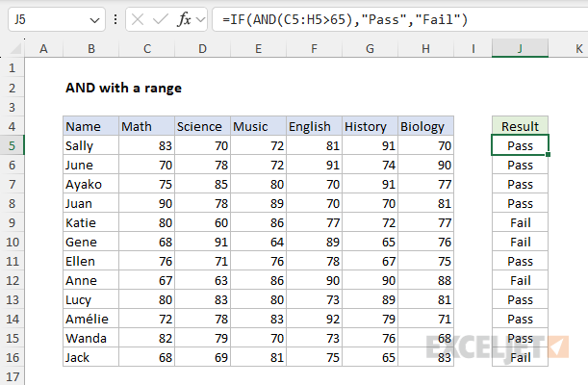This screenshot has height=385, width=588.
Task: Select row 5 header
Action: tap(13, 145)
